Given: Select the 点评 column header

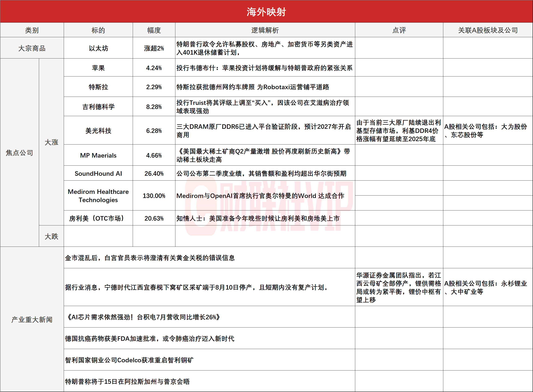Looking at the screenshot, I should [x=399, y=30].
